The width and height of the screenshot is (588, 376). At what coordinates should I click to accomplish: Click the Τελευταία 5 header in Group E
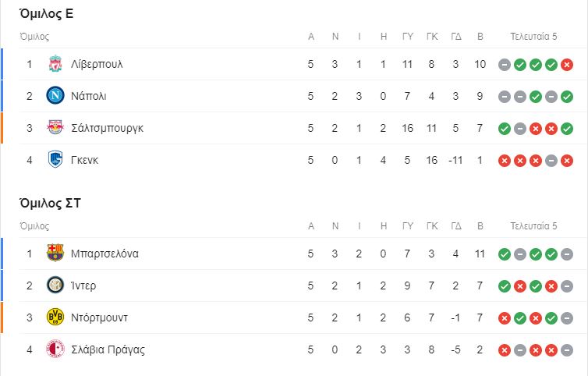(533, 37)
